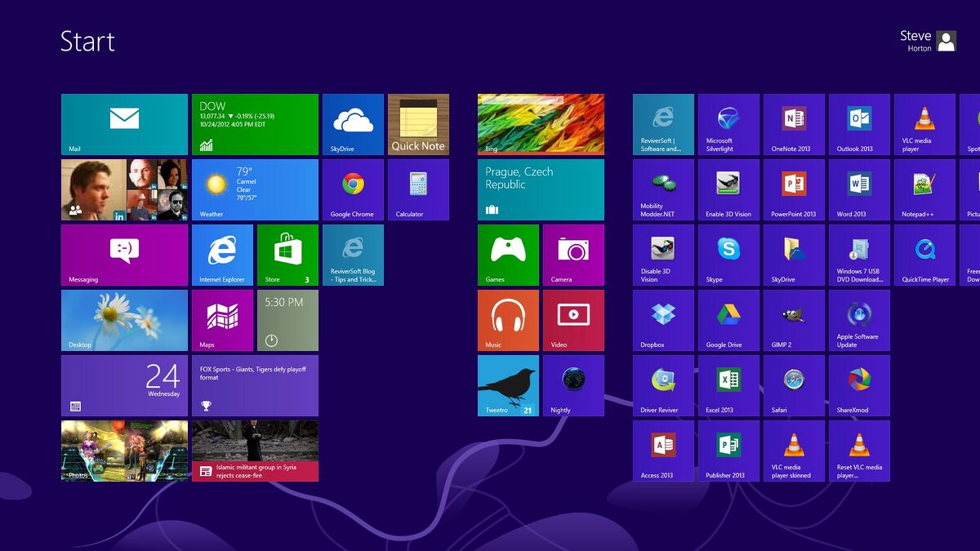Start VLC media player
Screen dimensions: 980x551
pyautogui.click(x=924, y=123)
